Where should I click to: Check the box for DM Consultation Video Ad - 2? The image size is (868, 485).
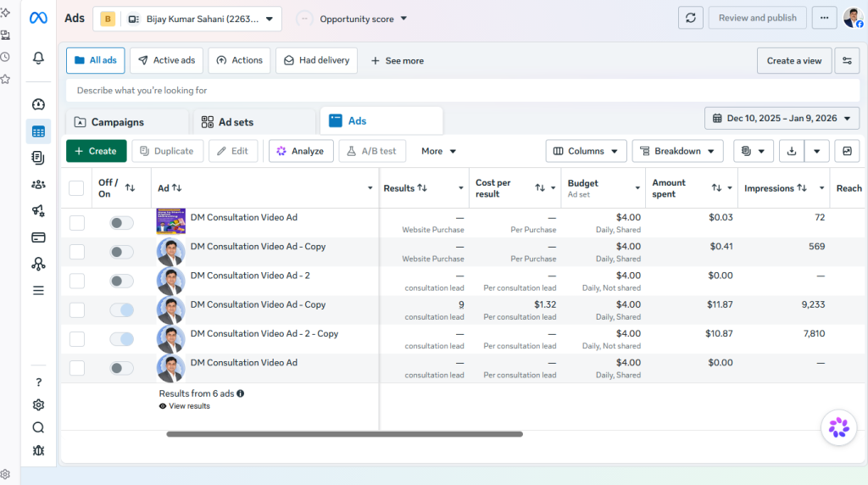tap(77, 281)
